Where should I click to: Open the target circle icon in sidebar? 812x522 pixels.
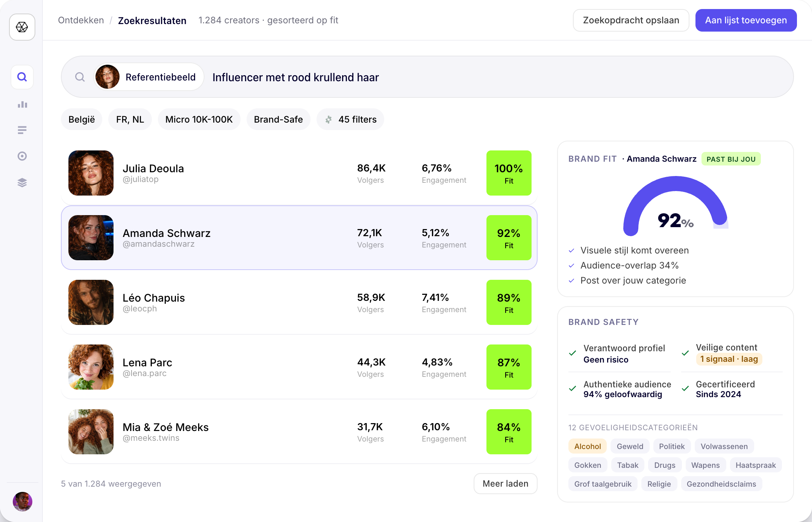22,156
